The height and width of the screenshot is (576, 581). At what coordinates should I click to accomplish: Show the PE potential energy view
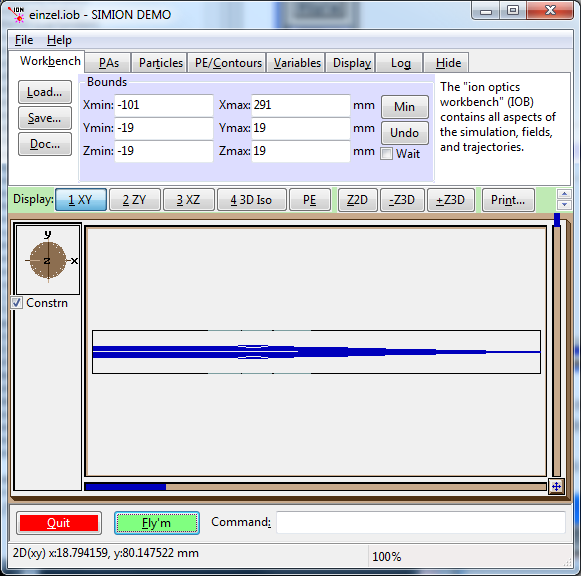click(x=310, y=200)
